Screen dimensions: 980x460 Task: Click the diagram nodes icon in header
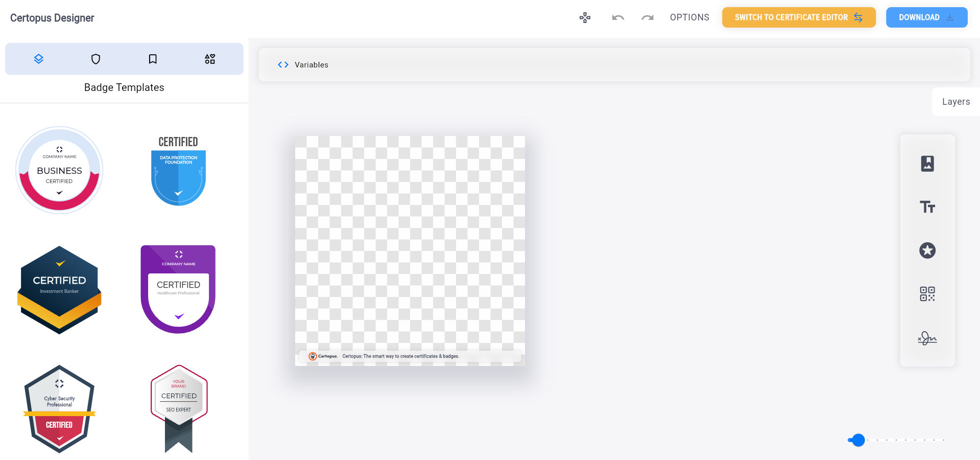tap(585, 17)
